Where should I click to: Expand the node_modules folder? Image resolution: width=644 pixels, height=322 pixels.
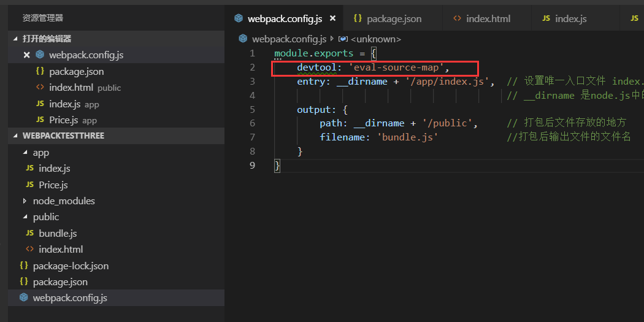click(x=25, y=201)
